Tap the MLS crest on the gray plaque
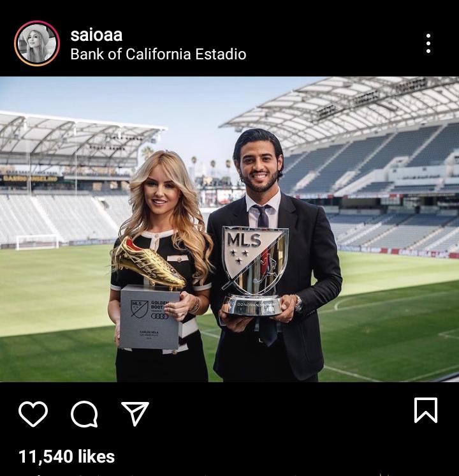This screenshot has height=476, width=459. click(139, 309)
